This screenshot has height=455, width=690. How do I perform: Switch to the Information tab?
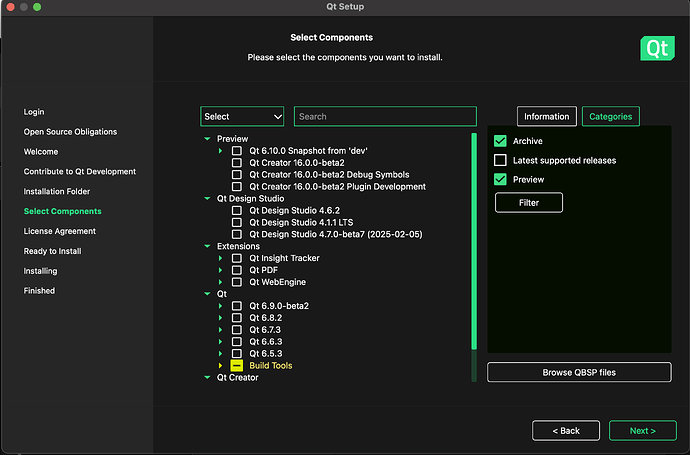click(x=547, y=117)
